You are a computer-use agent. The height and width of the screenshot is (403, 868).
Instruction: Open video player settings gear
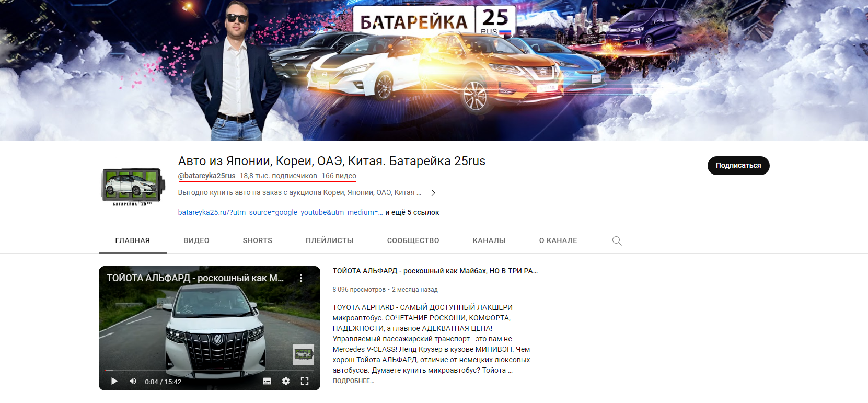[286, 381]
